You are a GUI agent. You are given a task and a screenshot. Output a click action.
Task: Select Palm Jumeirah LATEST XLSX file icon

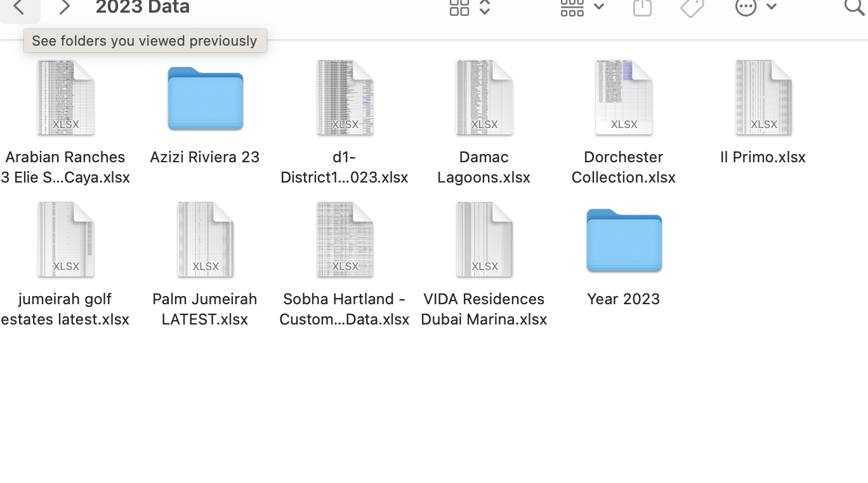click(205, 240)
